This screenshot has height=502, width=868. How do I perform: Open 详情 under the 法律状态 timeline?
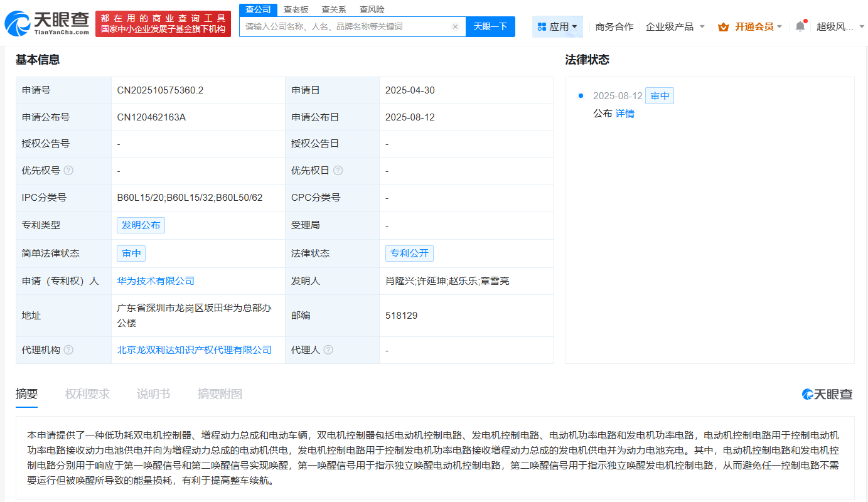tap(625, 113)
